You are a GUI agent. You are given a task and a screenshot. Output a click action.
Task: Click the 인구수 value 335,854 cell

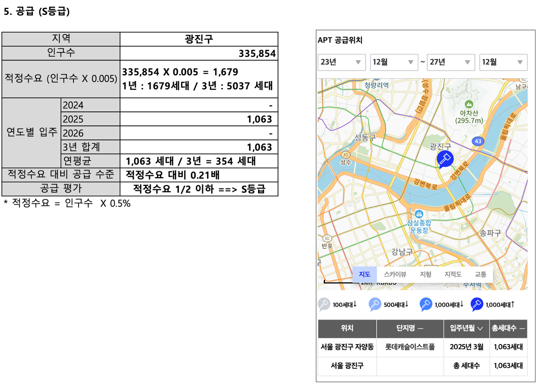199,53
